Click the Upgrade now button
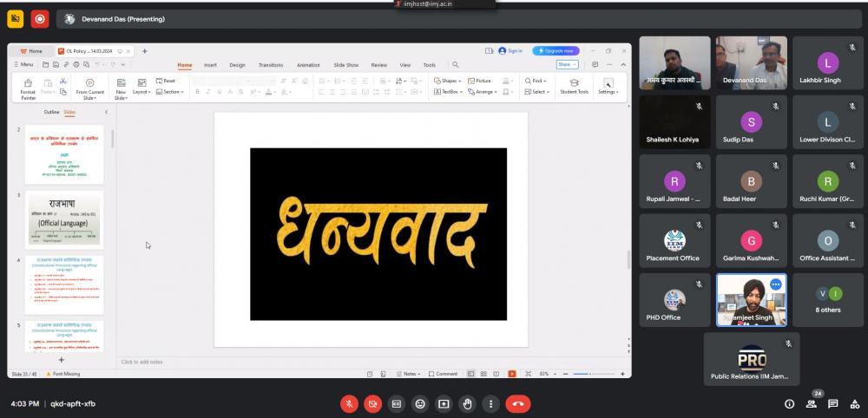868x418 pixels. 556,51
